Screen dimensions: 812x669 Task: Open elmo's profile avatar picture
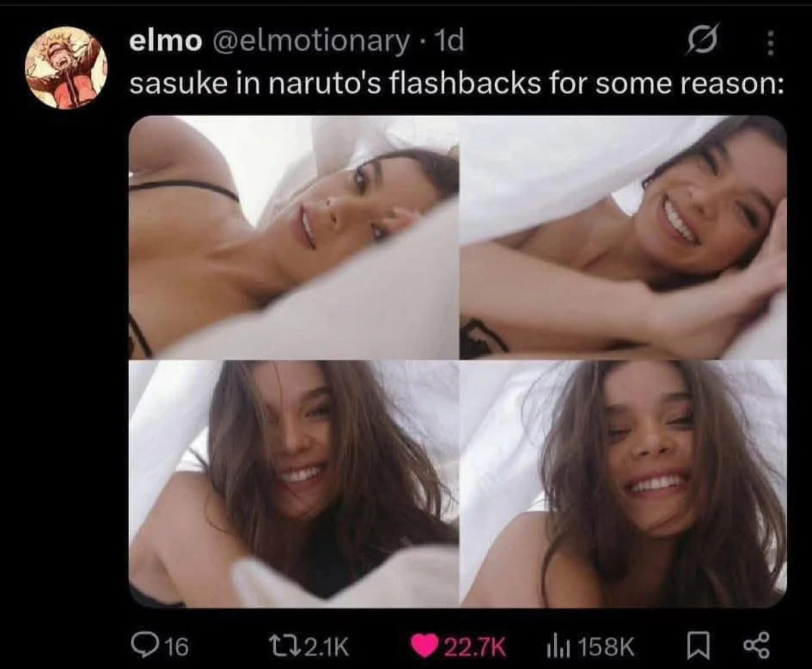[65, 68]
